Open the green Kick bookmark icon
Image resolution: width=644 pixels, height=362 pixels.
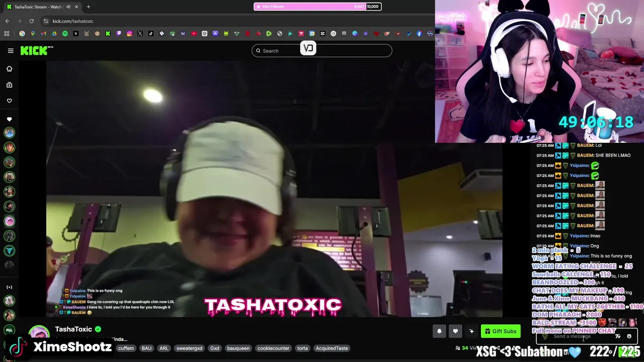108,34
